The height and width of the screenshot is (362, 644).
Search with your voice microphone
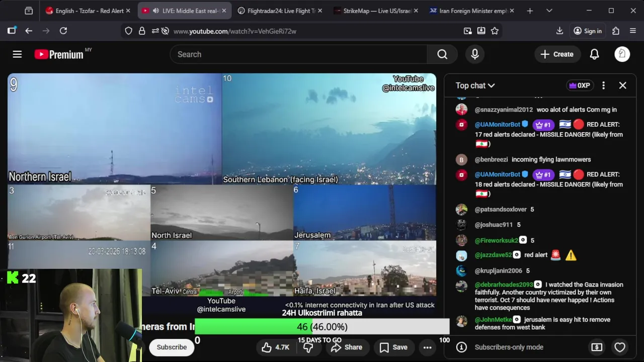pos(475,54)
